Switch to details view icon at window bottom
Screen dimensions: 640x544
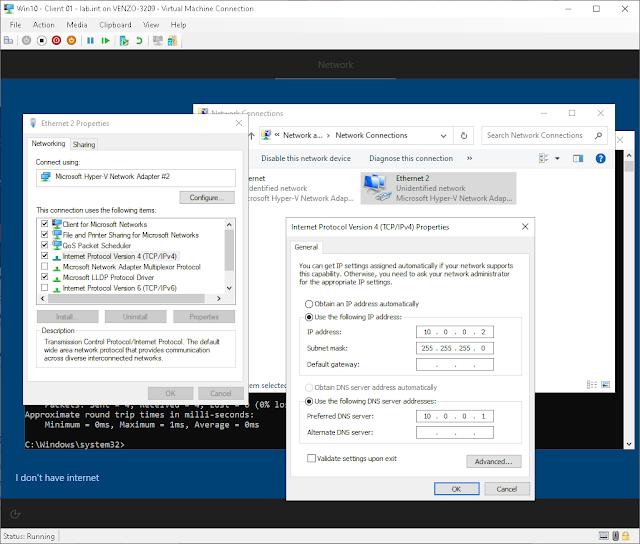coord(591,384)
